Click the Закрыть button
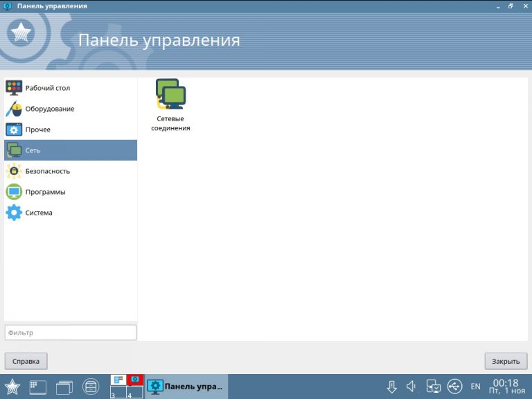 tap(506, 361)
